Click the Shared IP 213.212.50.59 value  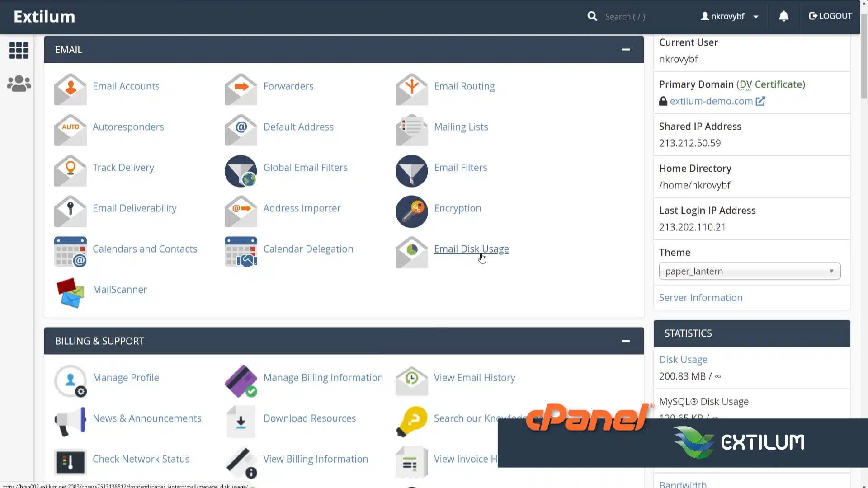coord(690,143)
